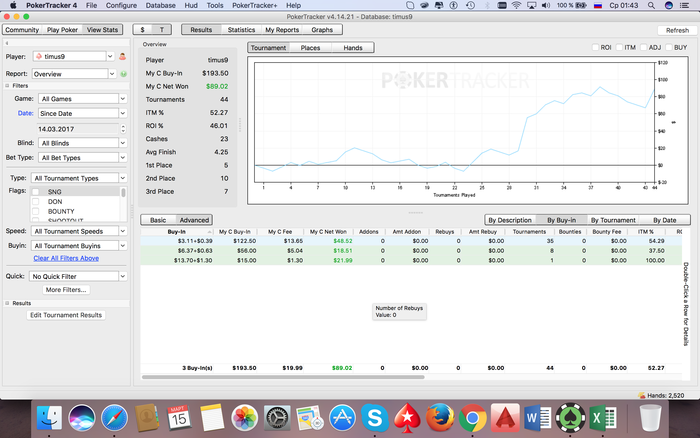Viewport: 700px width, 438px height.
Task: Switch to the Graphs tab
Action: 322,30
